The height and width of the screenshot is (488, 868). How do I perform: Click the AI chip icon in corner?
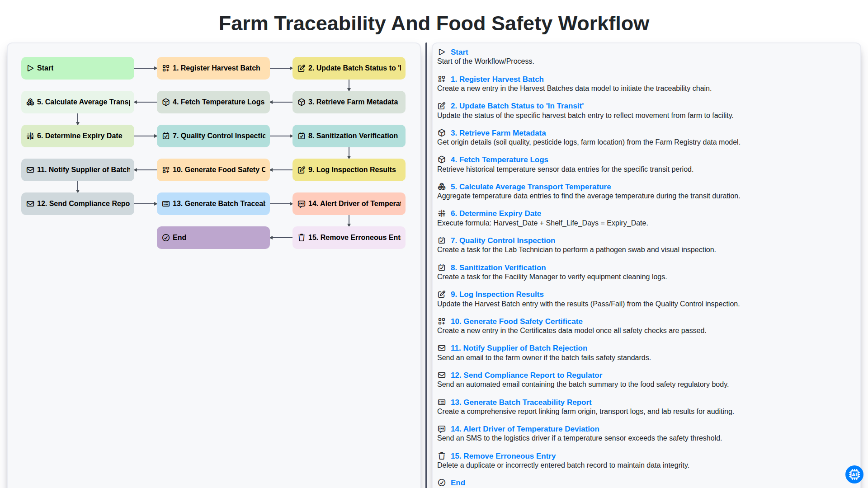tap(854, 474)
